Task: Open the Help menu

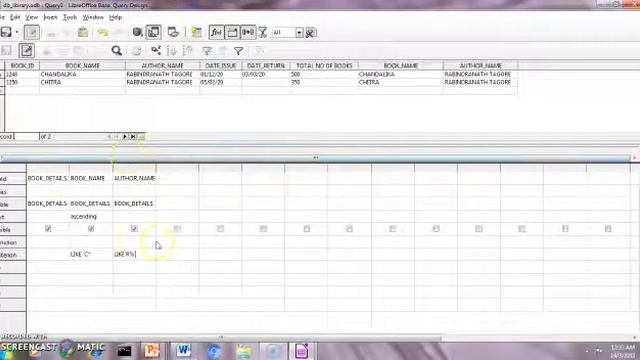Action: pyautogui.click(x=116, y=17)
